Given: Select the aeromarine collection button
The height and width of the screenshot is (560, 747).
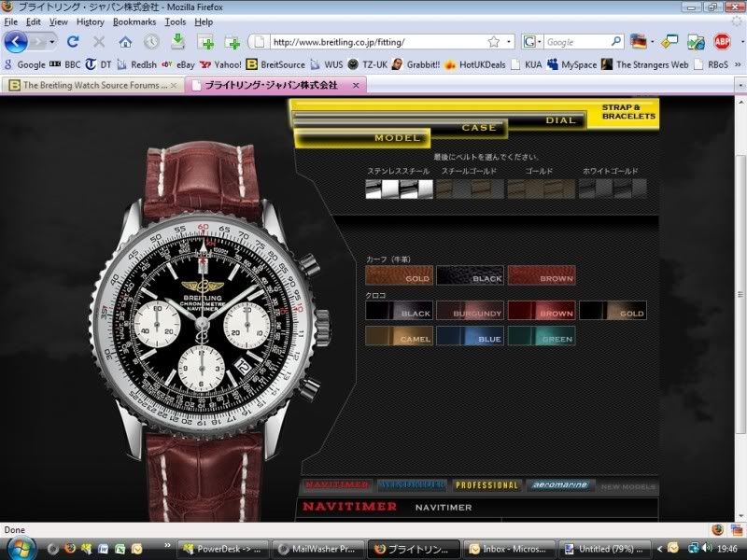Looking at the screenshot, I should tap(560, 485).
